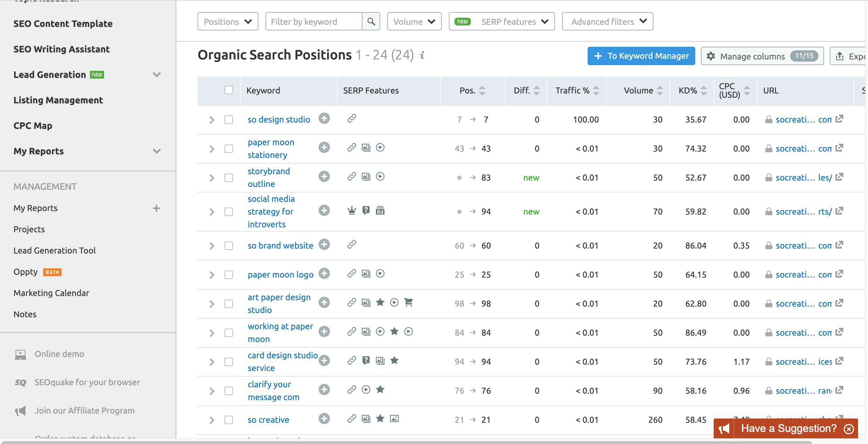
Task: Click the question box icon in 'card design studio service' row
Action: (366, 360)
